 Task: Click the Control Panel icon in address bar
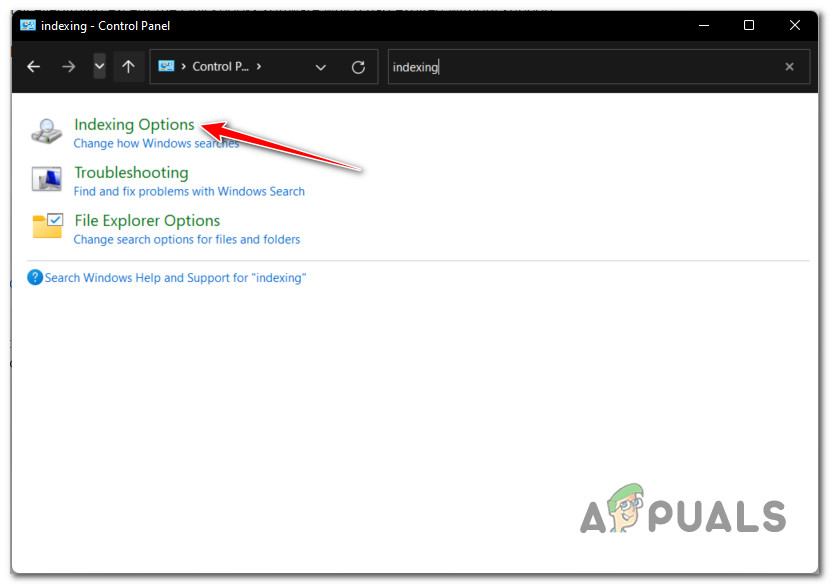pyautogui.click(x=166, y=66)
